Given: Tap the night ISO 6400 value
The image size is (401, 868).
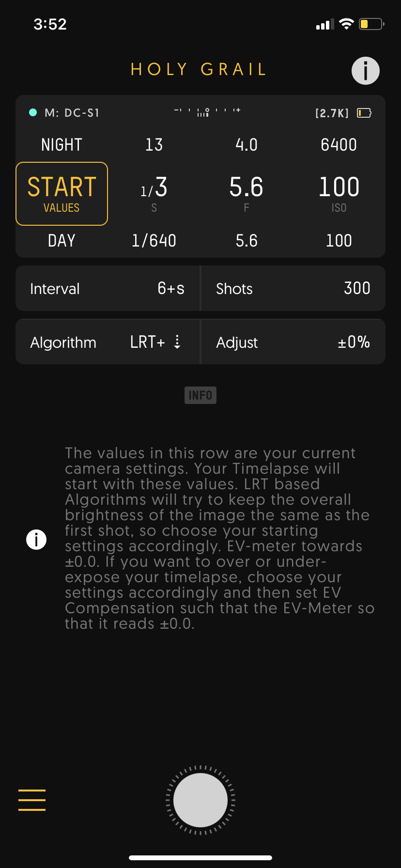Looking at the screenshot, I should (x=339, y=145).
